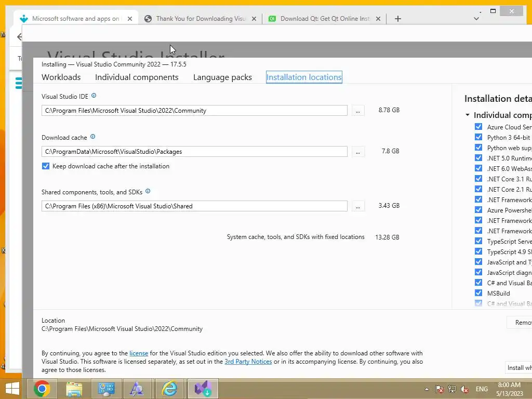Click Visual Studio Installer taskbar icon
Image resolution: width=532 pixels, height=399 pixels.
[203, 389]
